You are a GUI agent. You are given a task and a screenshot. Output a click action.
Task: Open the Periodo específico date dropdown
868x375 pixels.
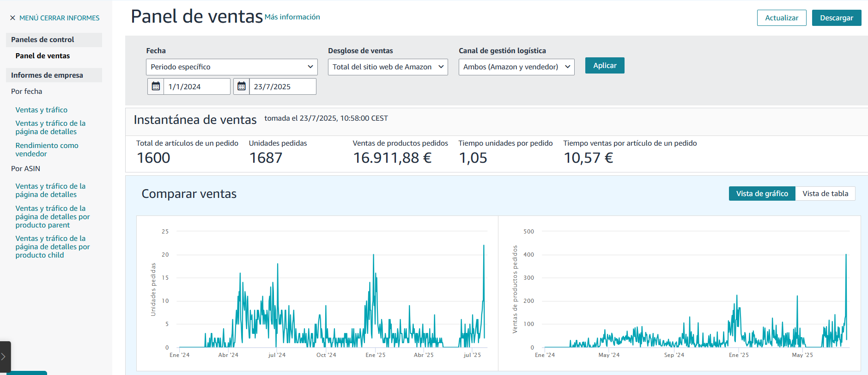tap(231, 67)
